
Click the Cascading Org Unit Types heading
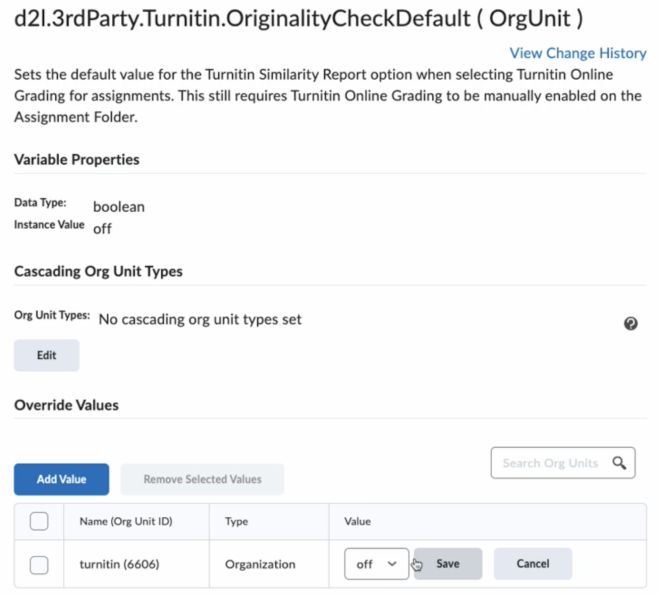pyautogui.click(x=98, y=271)
